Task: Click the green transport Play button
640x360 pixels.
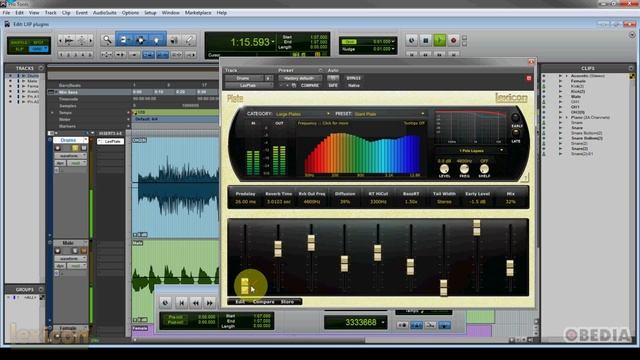Action: (440, 40)
